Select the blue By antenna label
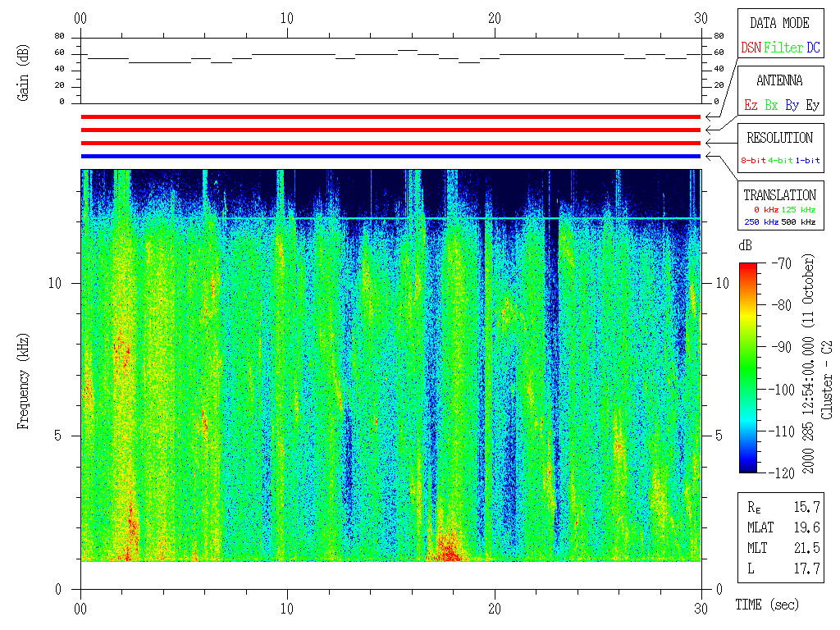 792,105
